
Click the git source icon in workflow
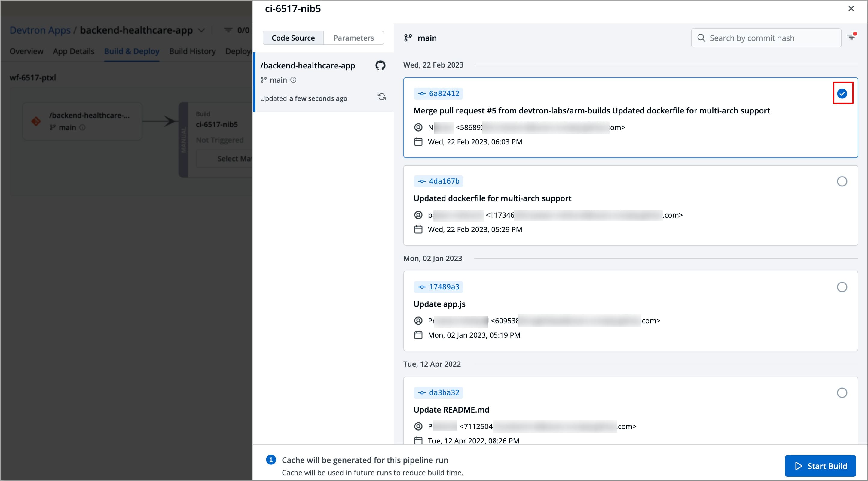click(x=36, y=121)
